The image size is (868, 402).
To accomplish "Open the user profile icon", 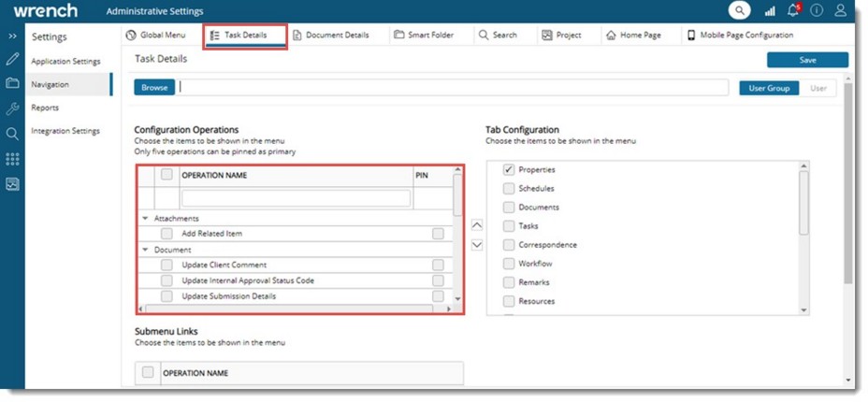I will click(841, 11).
